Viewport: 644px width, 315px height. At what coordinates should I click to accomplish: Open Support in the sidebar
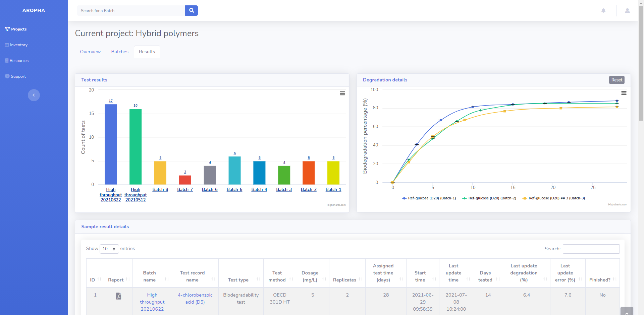tap(15, 76)
